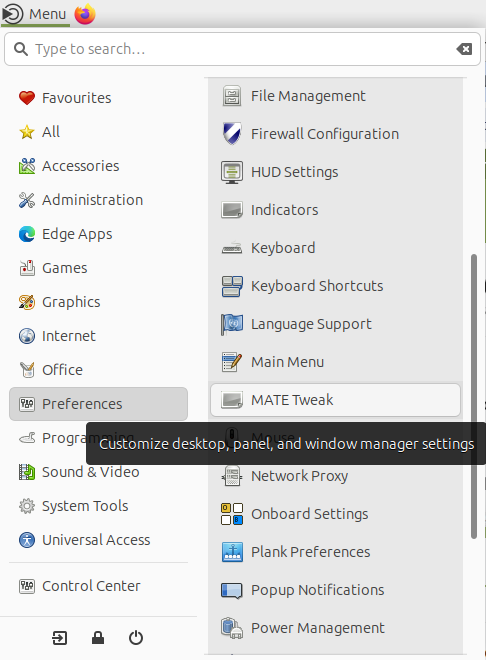
Task: Open Onboard Settings
Action: click(x=335, y=514)
